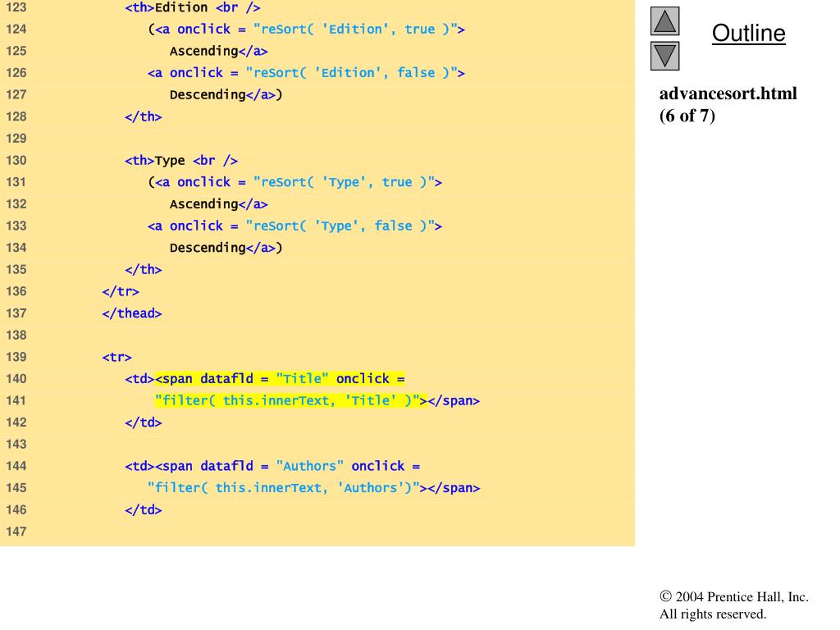This screenshot has width=840, height=630.
Task: Click the closing td tag on line 146
Action: coord(143,510)
